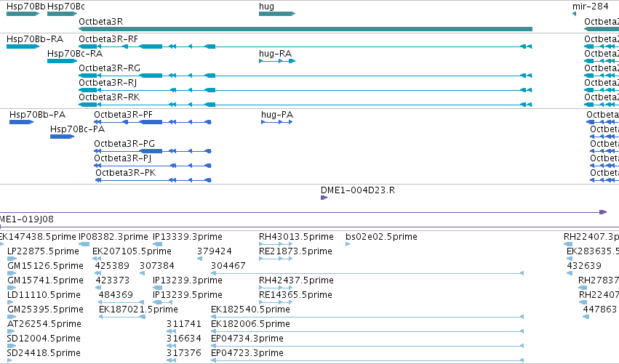This screenshot has height=364, width=619.
Task: Select EST LD11110.5prime
Action: coord(44,296)
